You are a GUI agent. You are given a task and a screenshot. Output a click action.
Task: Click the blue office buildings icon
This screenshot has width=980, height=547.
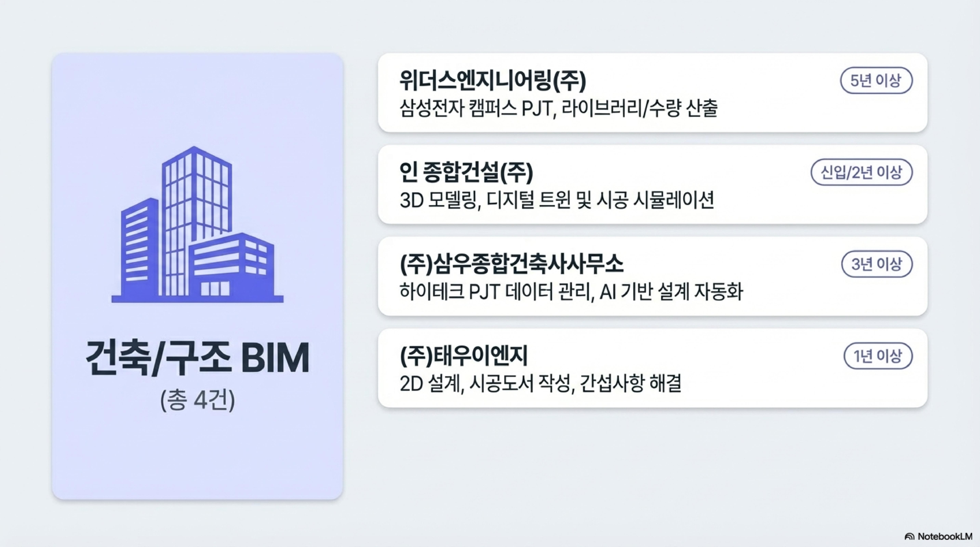point(197,224)
